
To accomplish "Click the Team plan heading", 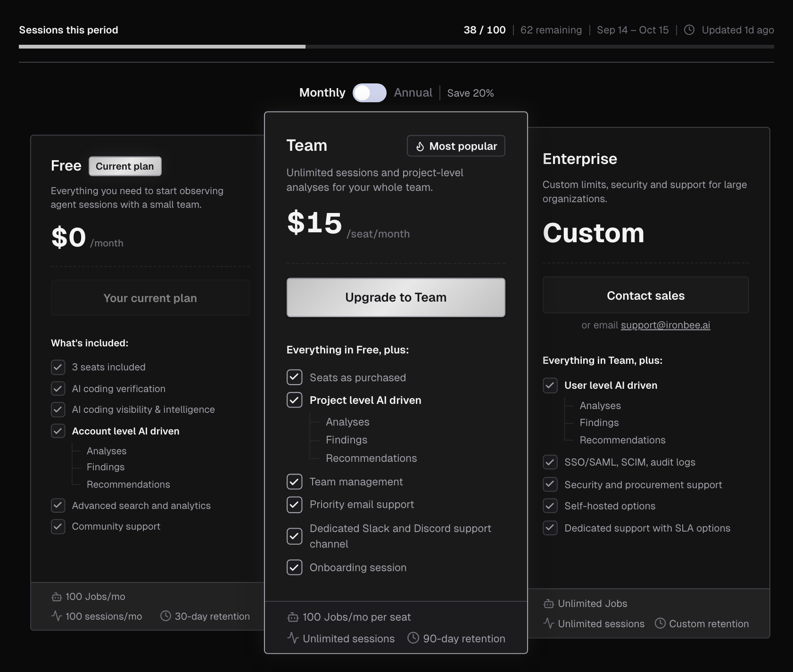I will 307,146.
